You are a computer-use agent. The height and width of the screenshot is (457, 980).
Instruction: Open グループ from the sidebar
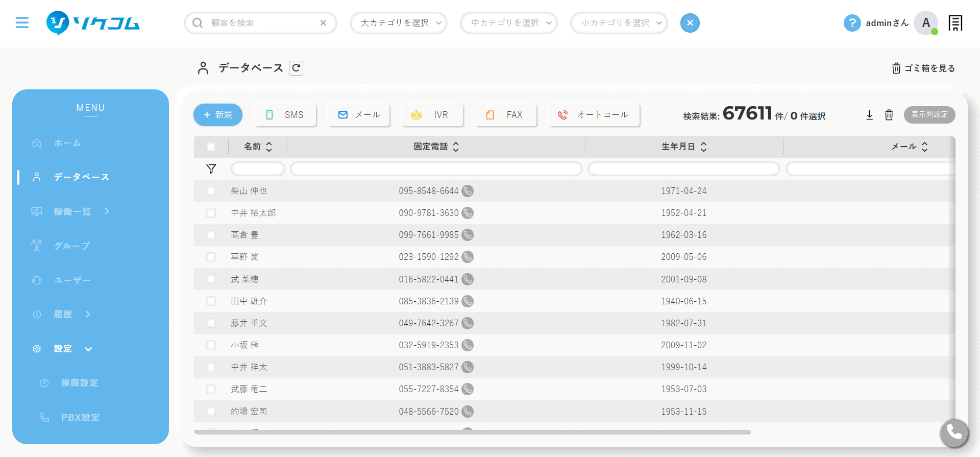pos(71,246)
